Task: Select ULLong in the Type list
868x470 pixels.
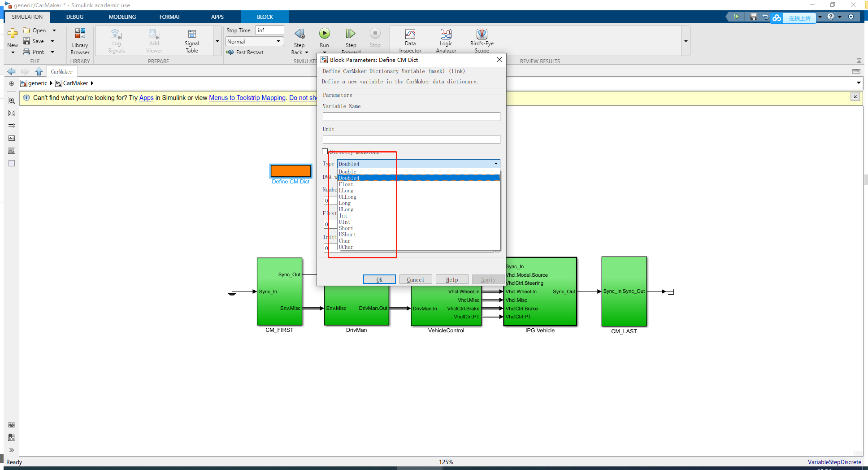Action: [x=418, y=197]
